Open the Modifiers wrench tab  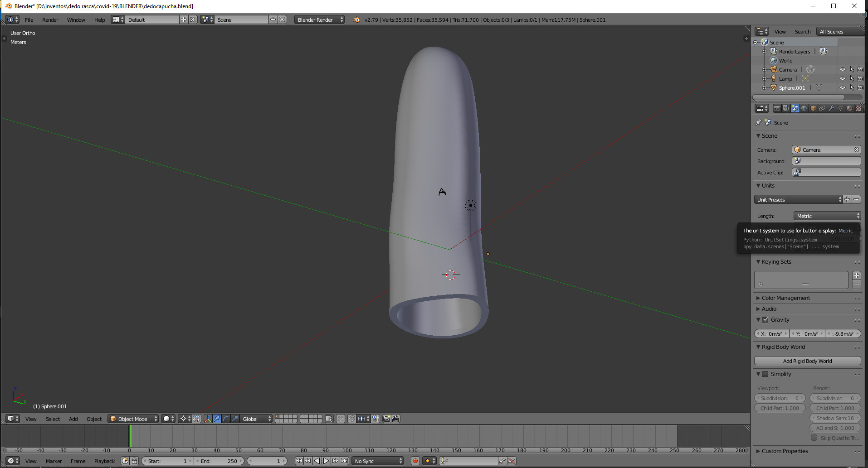(831, 108)
